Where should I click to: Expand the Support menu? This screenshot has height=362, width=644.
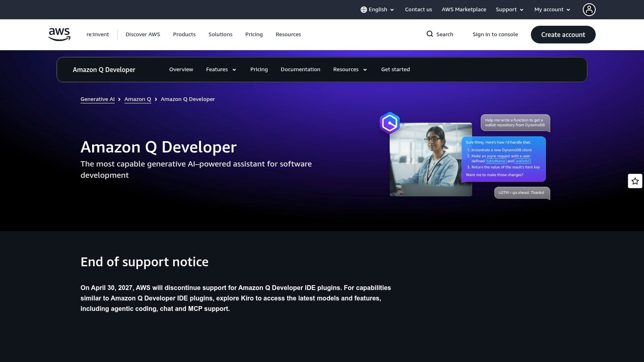tap(510, 10)
